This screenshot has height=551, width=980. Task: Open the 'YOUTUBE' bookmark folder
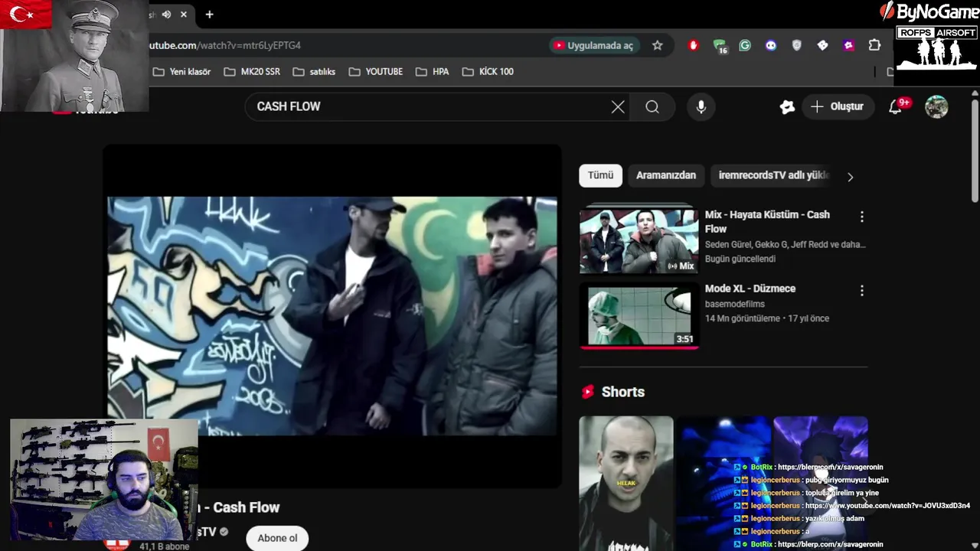[375, 71]
